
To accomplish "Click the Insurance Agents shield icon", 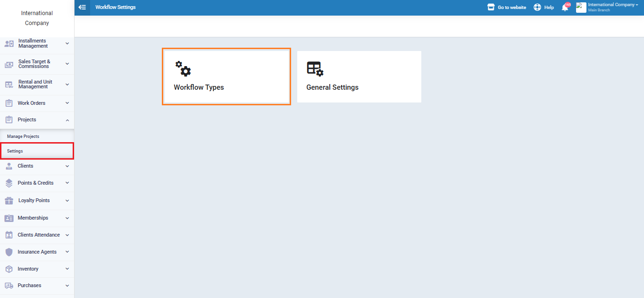I will tap(9, 252).
